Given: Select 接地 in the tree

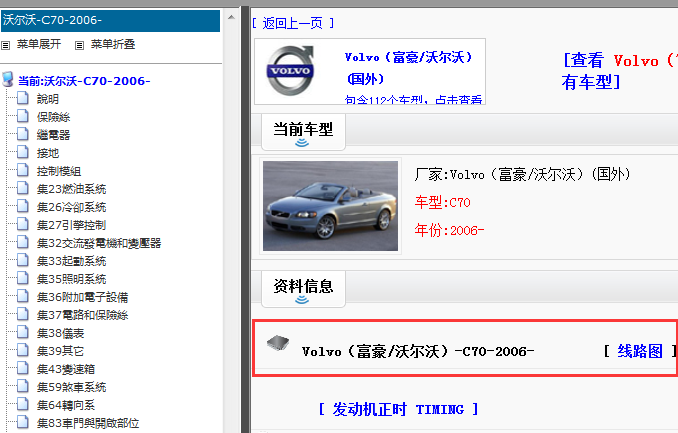Looking at the screenshot, I should (x=48, y=153).
